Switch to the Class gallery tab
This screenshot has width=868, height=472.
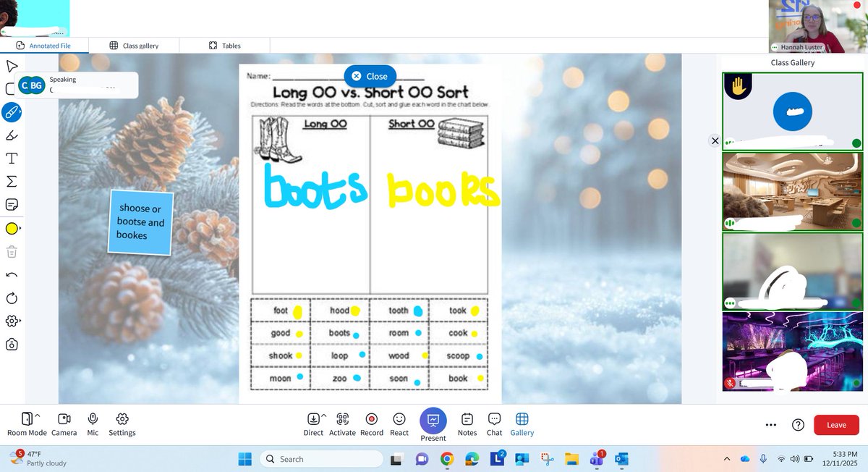coord(134,46)
